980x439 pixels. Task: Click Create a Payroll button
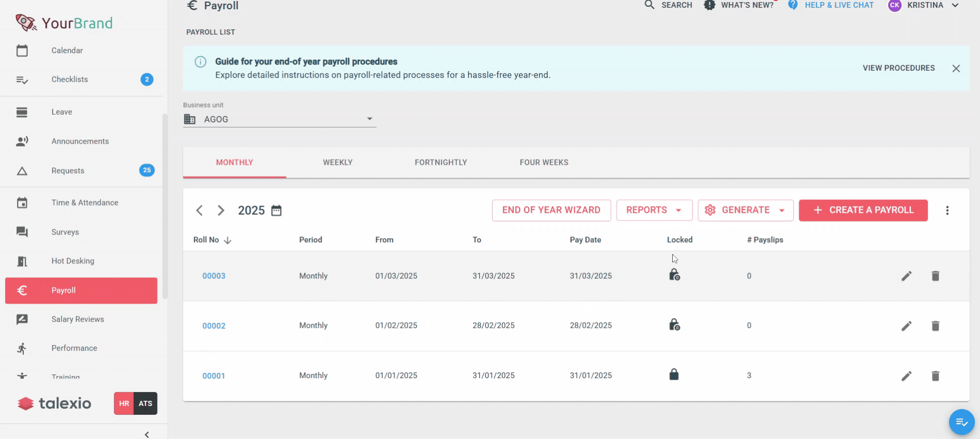pos(863,210)
